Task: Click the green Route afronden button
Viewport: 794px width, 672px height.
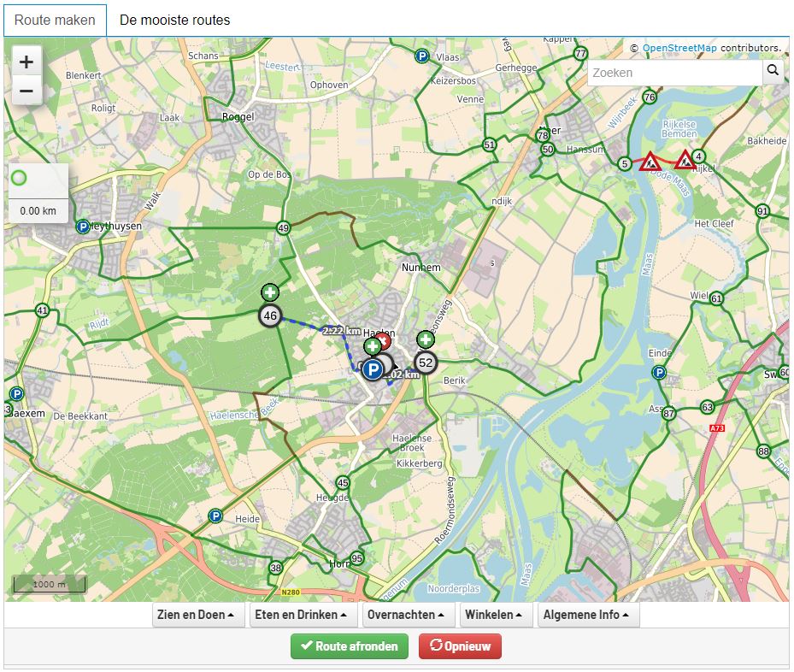Action: coord(349,646)
